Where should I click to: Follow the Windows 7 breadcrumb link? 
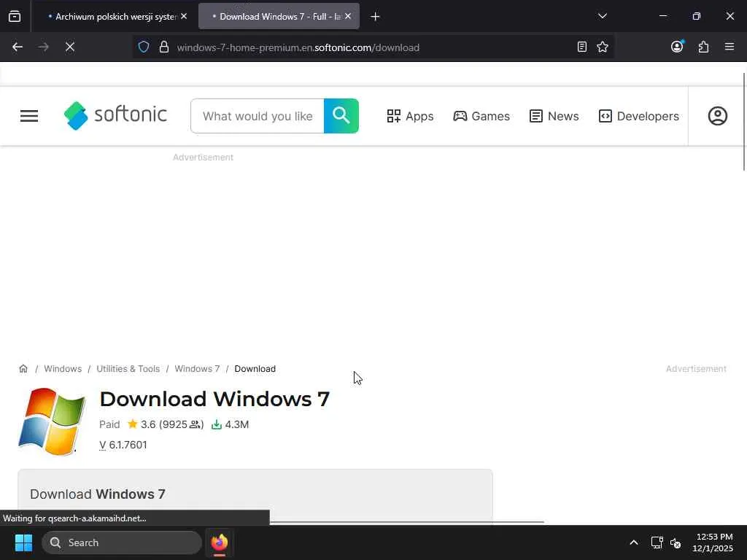[x=197, y=368]
